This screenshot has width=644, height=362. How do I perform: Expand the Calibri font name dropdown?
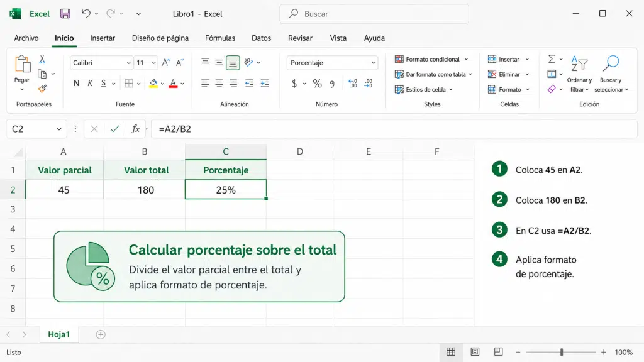click(128, 63)
